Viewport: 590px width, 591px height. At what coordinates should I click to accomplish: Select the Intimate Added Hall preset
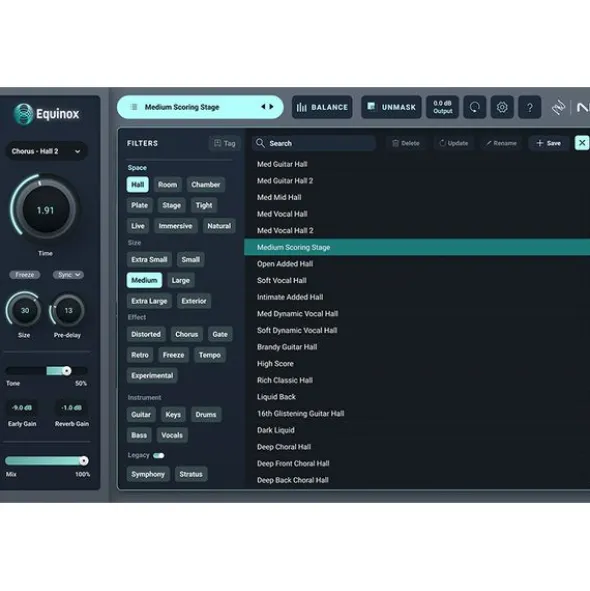point(417,297)
